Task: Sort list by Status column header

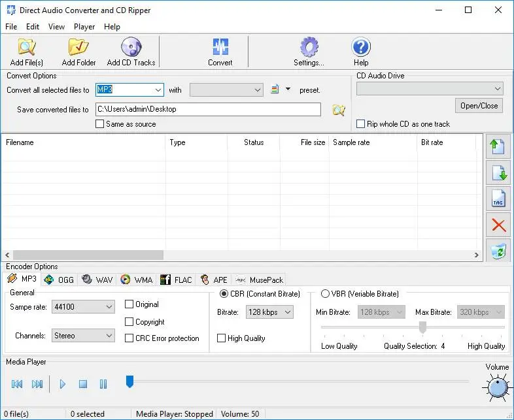Action: [254, 142]
